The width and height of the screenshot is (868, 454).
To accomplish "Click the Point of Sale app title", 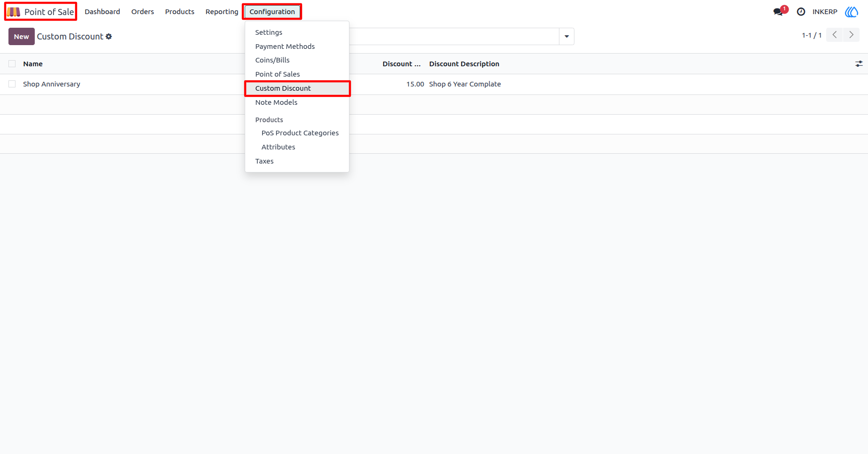I will point(49,12).
